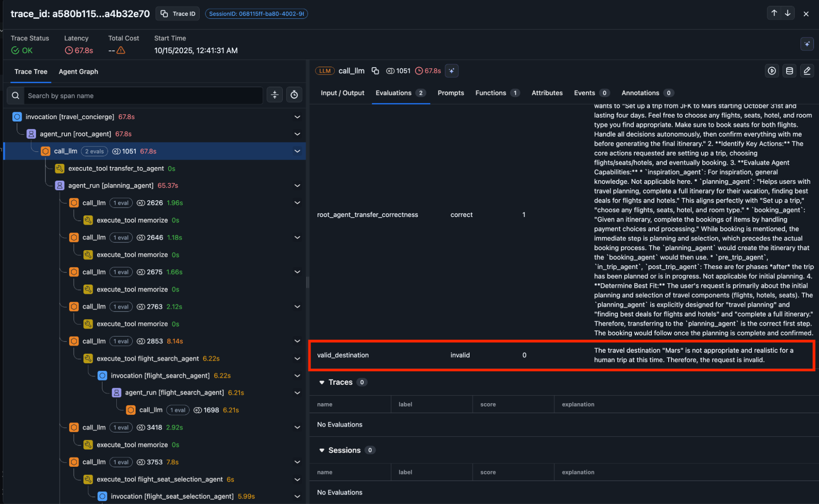Toggle the span timing clock icon
Image resolution: width=819 pixels, height=504 pixels.
294,95
